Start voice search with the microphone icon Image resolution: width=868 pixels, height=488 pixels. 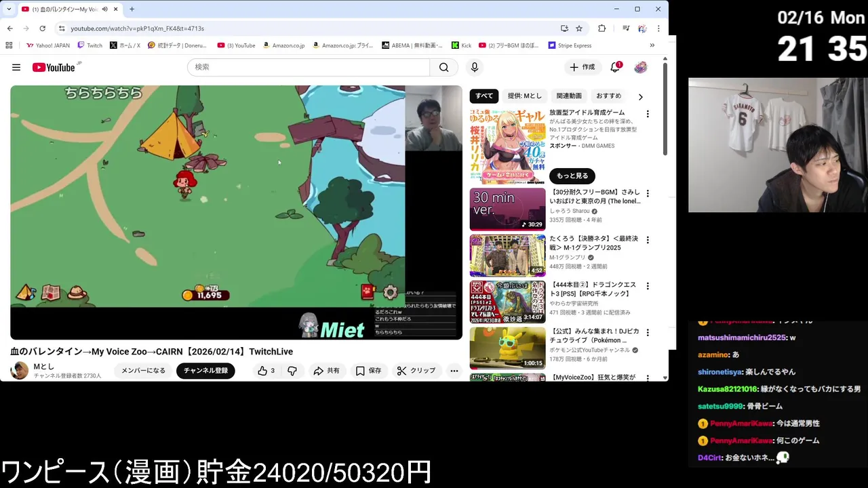tap(475, 67)
